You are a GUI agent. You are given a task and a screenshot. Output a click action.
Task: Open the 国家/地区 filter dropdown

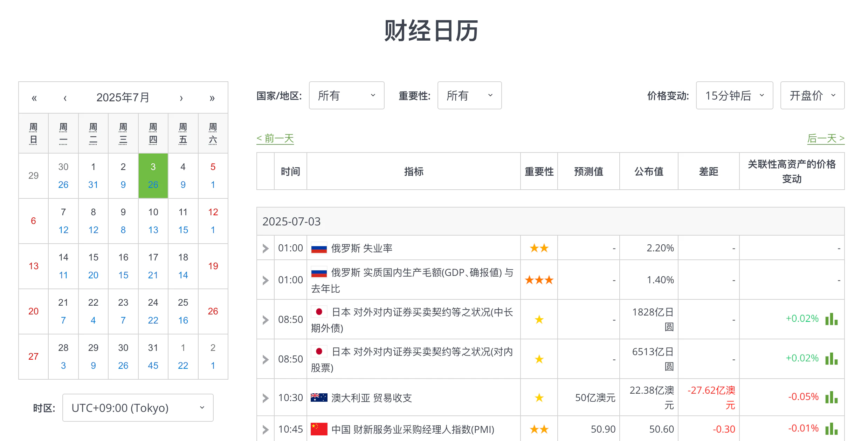(346, 95)
